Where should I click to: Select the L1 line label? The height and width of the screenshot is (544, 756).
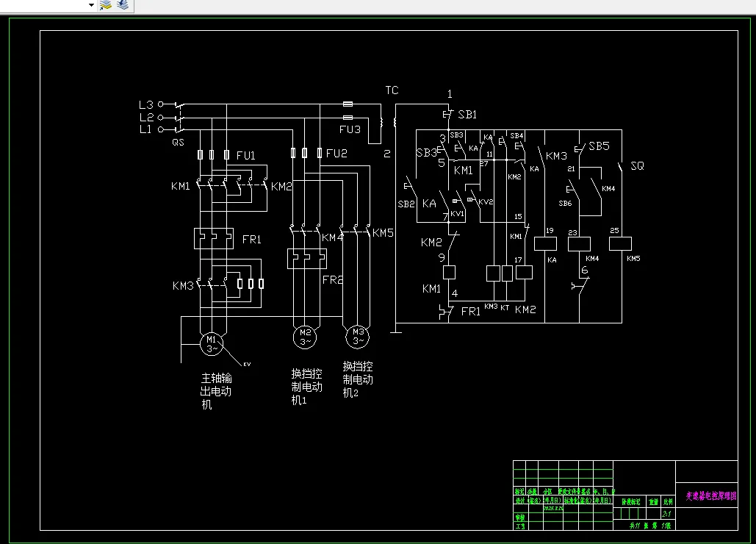(145, 129)
